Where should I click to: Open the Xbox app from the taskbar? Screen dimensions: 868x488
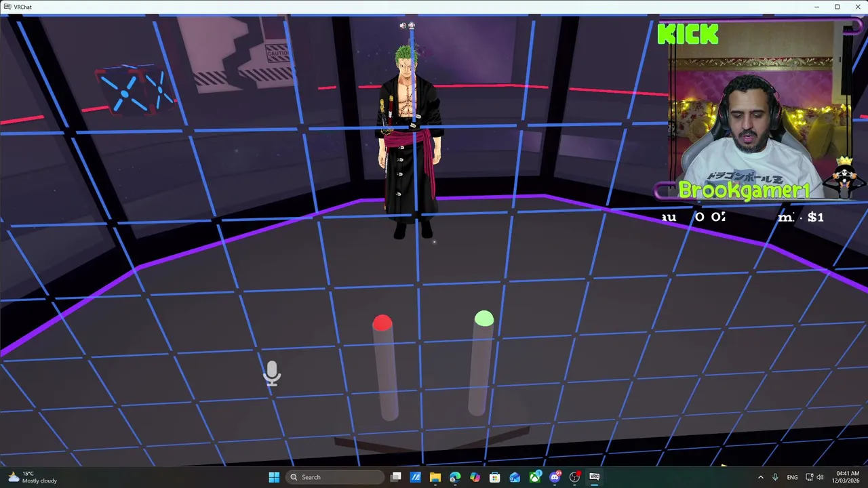[535, 477]
